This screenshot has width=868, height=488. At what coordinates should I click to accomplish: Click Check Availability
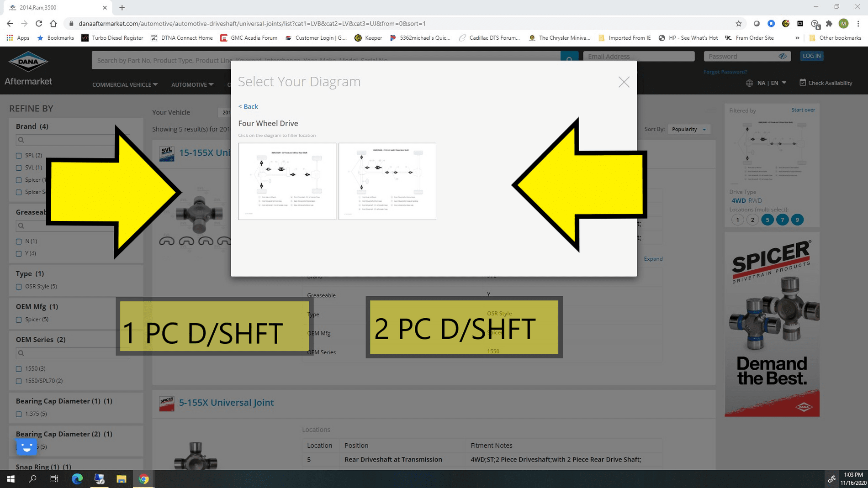[x=826, y=83]
